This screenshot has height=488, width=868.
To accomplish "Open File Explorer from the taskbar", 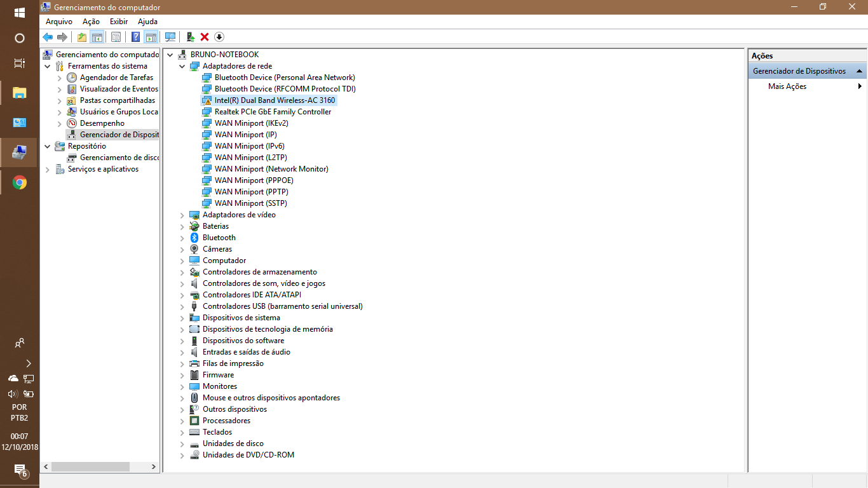I will tap(20, 93).
